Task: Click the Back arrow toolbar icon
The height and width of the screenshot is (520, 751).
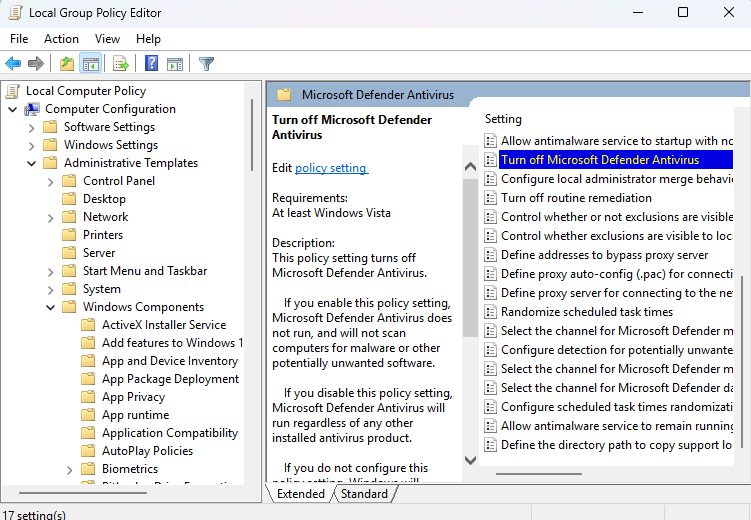Action: (x=13, y=63)
